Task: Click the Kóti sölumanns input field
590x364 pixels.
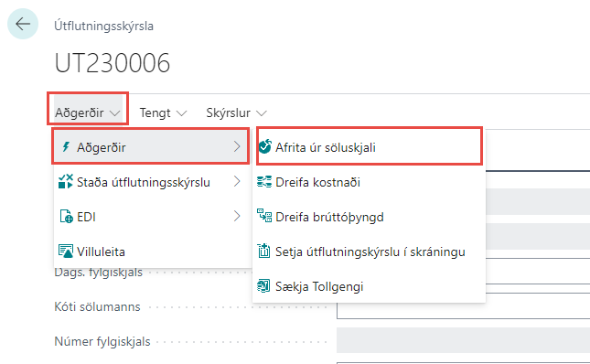Action: point(463,307)
